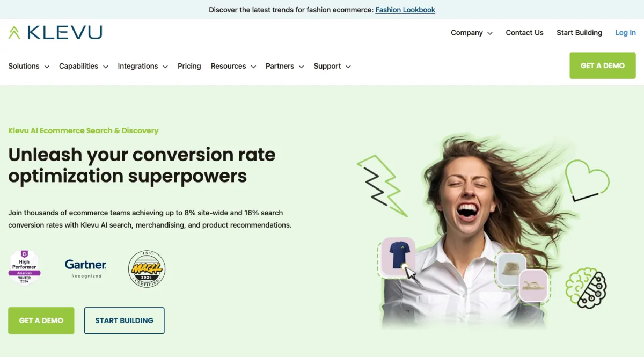The image size is (644, 357).
Task: Click the MACH Certified badge
Action: coord(147,269)
